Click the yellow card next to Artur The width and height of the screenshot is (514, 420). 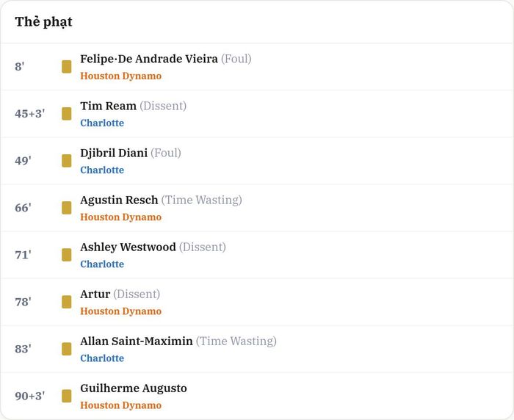tap(67, 302)
